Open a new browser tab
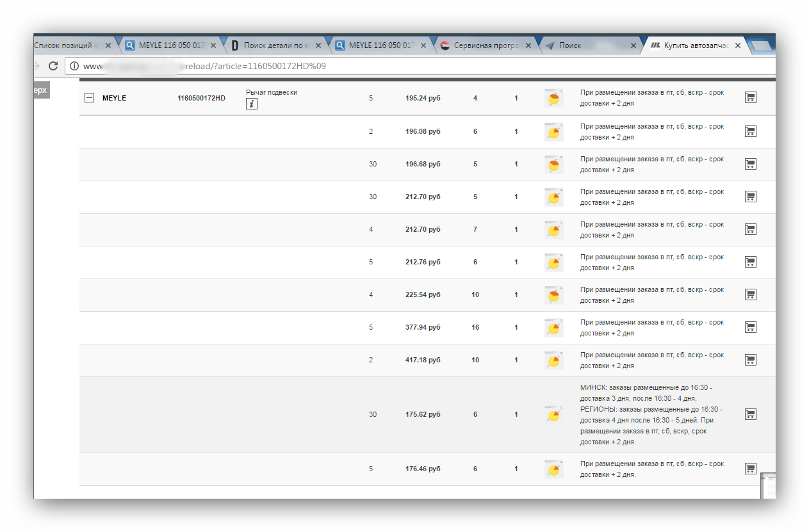 (761, 45)
